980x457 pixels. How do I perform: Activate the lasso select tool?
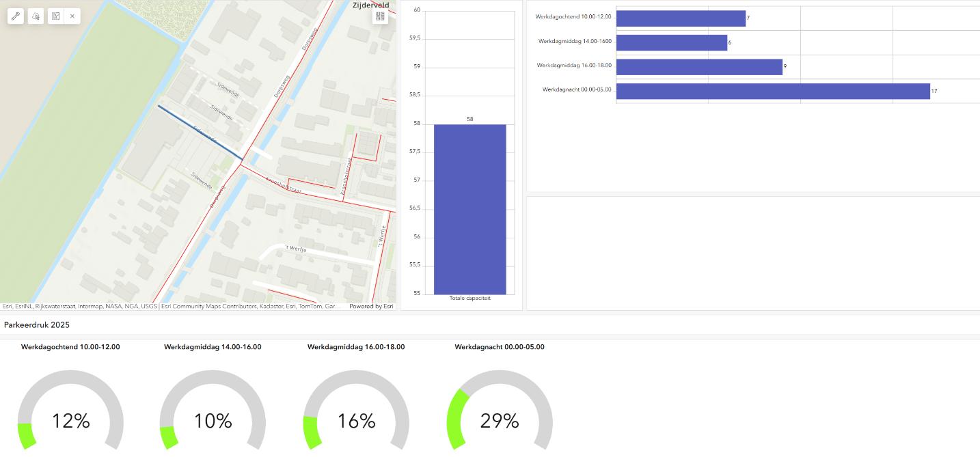tap(36, 16)
